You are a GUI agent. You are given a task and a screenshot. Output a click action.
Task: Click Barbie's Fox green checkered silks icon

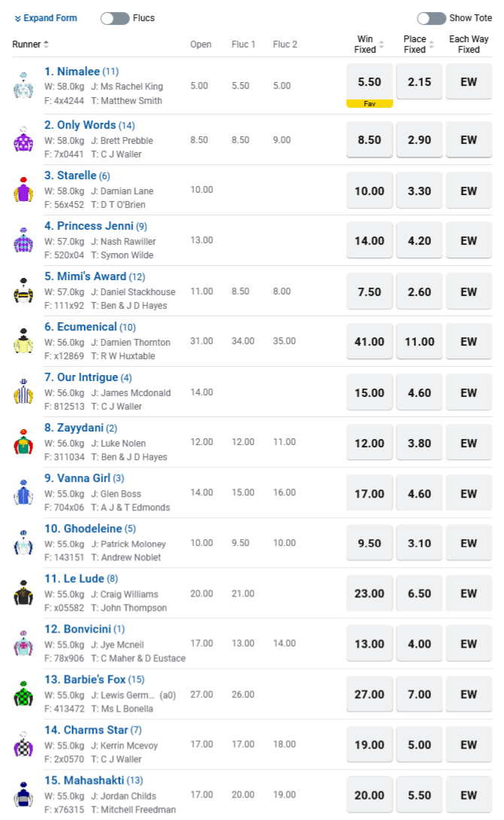(x=23, y=694)
